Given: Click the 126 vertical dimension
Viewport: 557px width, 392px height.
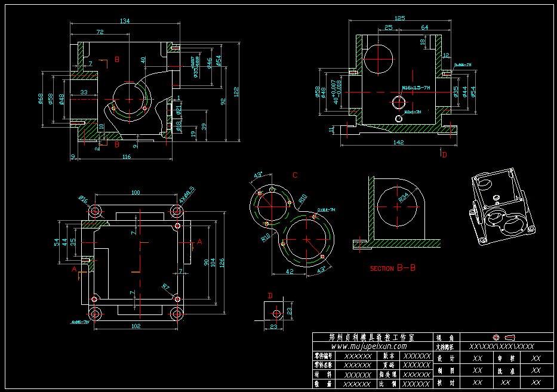Looking at the screenshot, I should click(x=222, y=263).
